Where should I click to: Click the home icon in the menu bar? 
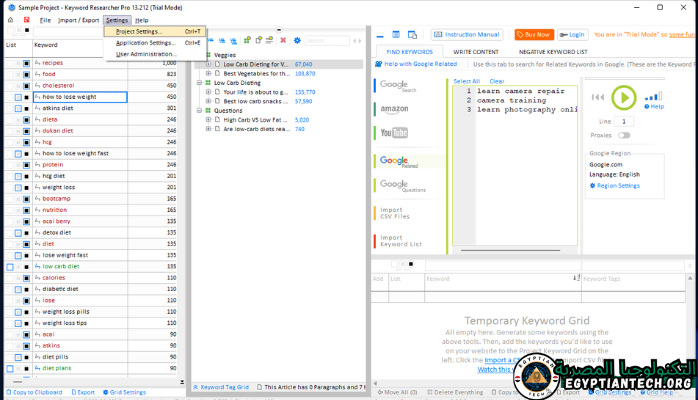11,20
